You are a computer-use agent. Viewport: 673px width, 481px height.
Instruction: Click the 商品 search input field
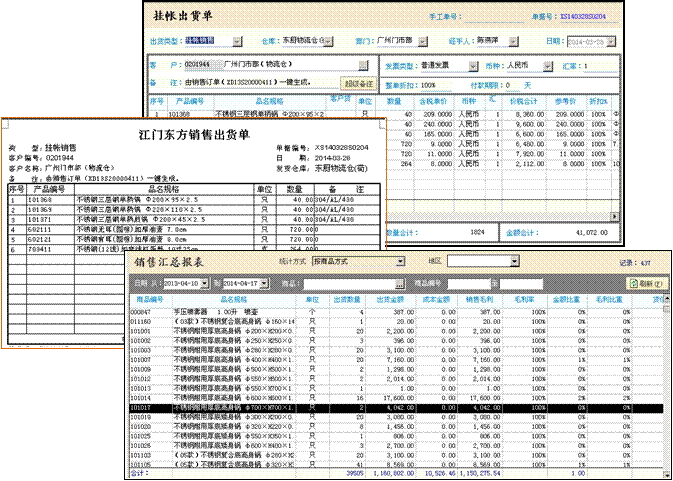pyautogui.click(x=351, y=283)
